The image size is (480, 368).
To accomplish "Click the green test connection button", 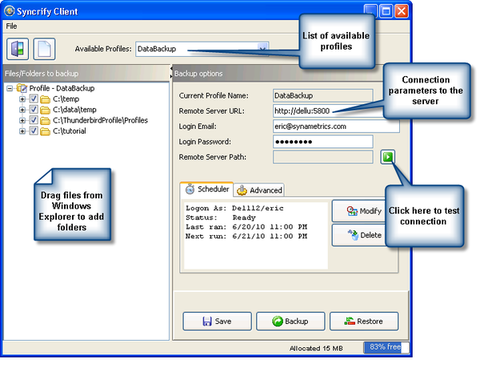I will [388, 157].
